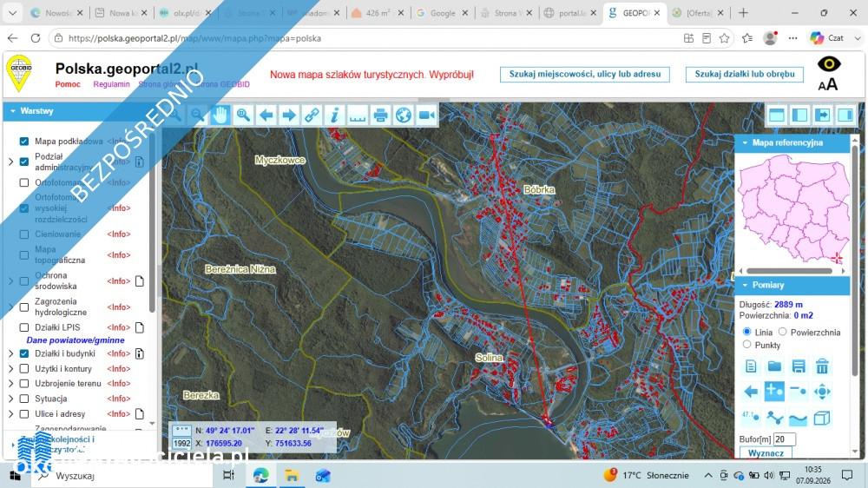Click the eye accessibility icon

(829, 64)
